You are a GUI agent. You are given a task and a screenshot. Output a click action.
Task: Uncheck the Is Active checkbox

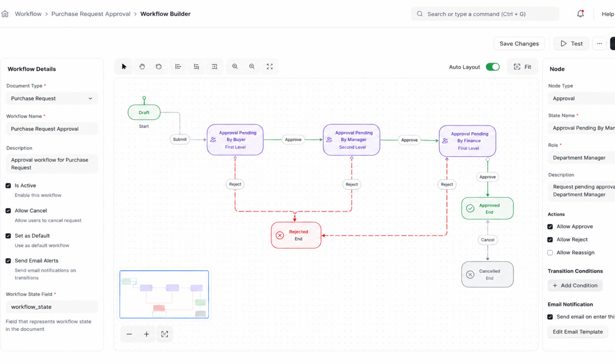(x=8, y=186)
